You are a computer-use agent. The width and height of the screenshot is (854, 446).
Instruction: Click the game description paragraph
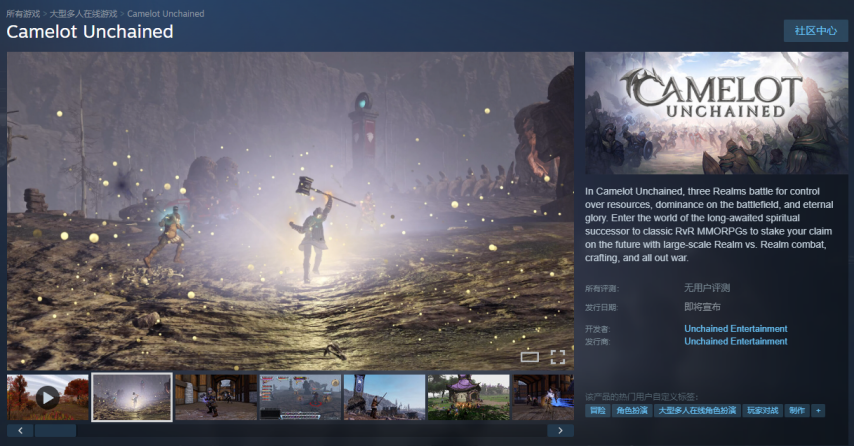[x=710, y=224]
